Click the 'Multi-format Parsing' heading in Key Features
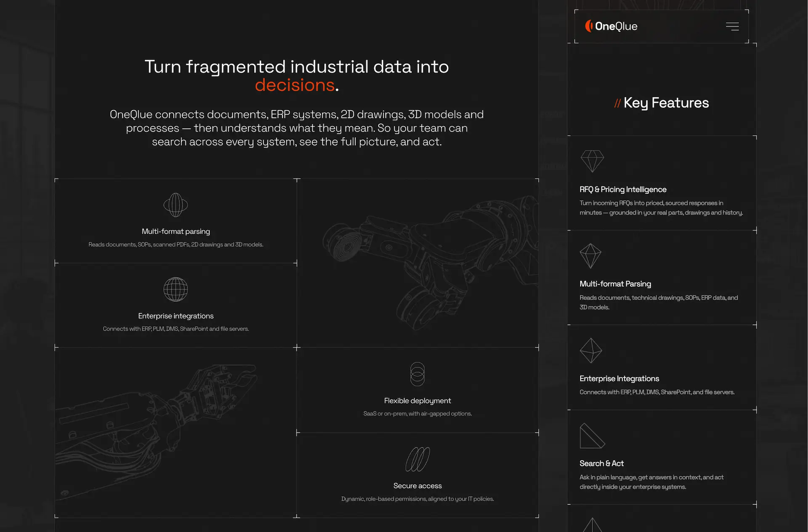This screenshot has width=808, height=532. (x=615, y=284)
